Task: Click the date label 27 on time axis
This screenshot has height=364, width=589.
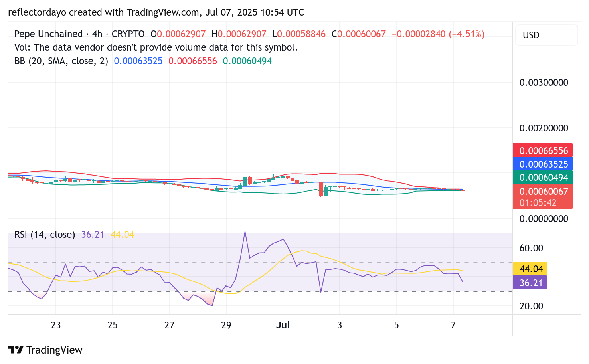Action: click(x=169, y=325)
